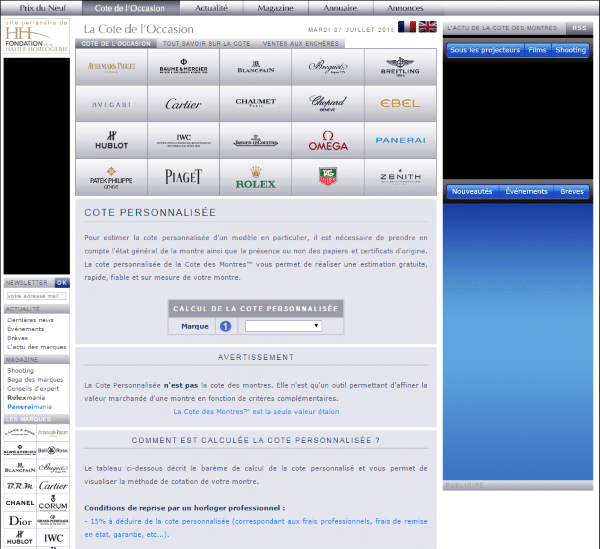Screen dimensions: 600x549
Task: Select the green Rolex crown tile
Action: pyautogui.click(x=256, y=177)
